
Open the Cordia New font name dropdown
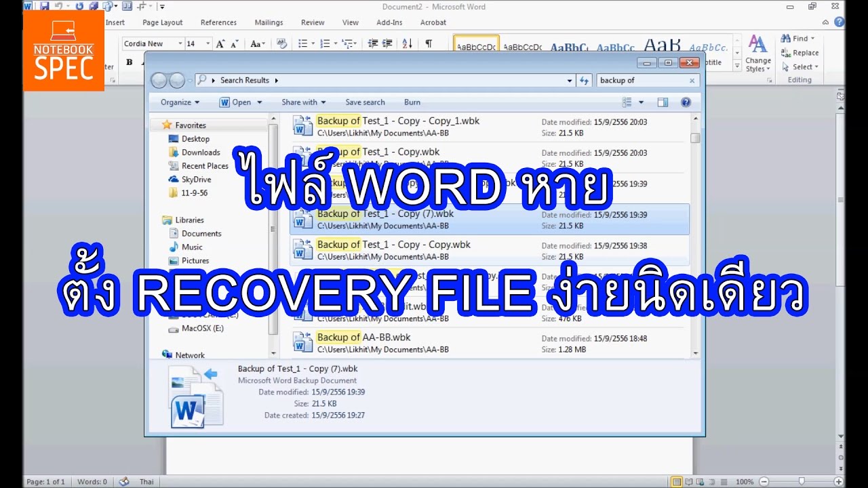[180, 43]
